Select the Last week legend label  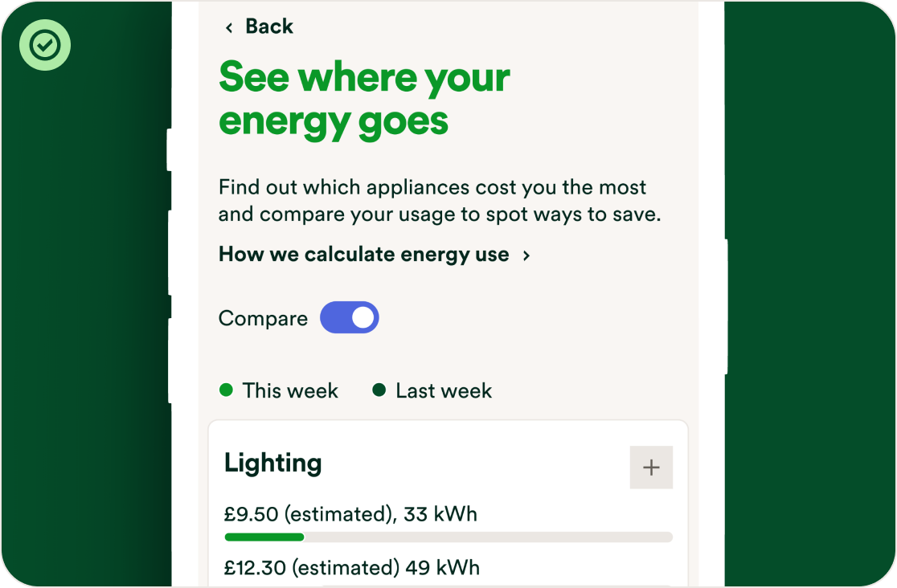(x=444, y=391)
